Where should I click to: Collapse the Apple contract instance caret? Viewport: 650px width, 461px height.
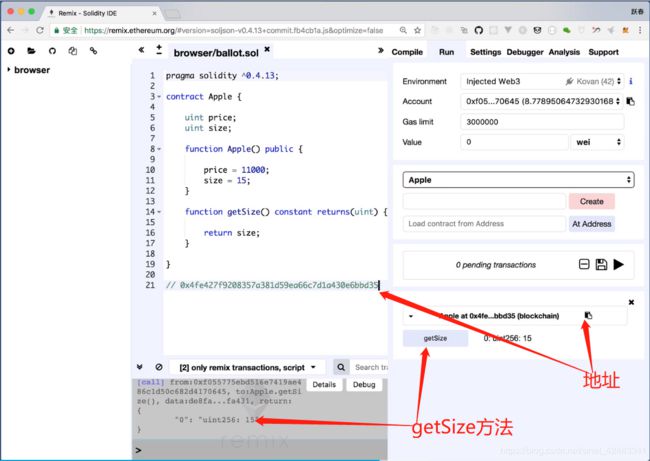410,316
